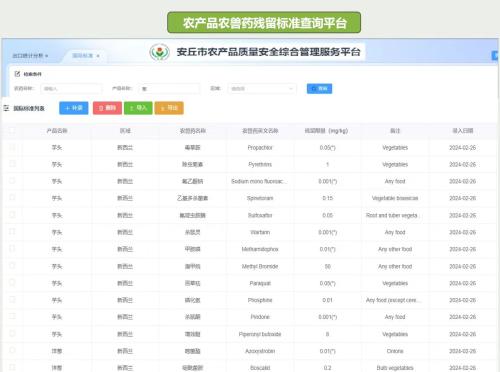500x372 pixels.
Task: Click the blue add-new button with plus
Action: [x=74, y=108]
